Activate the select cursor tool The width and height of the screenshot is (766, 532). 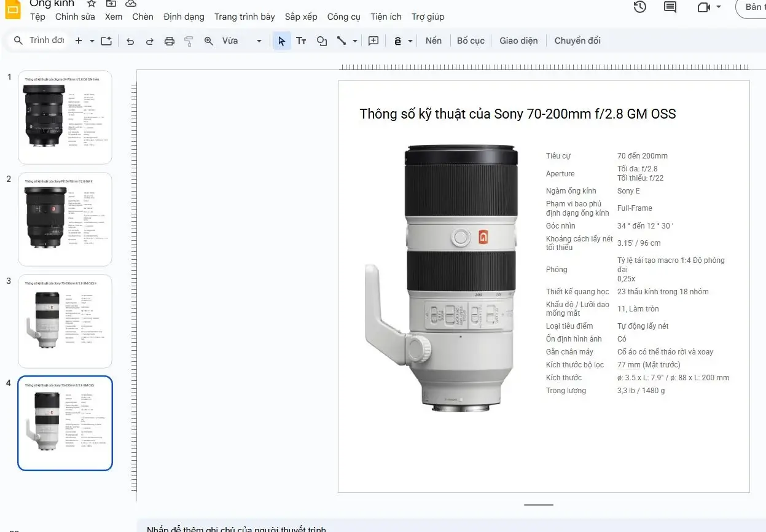281,41
